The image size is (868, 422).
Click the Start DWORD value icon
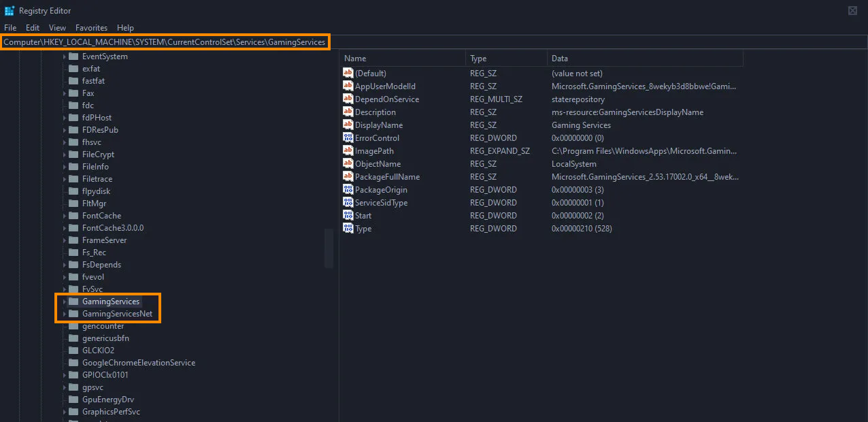(348, 215)
